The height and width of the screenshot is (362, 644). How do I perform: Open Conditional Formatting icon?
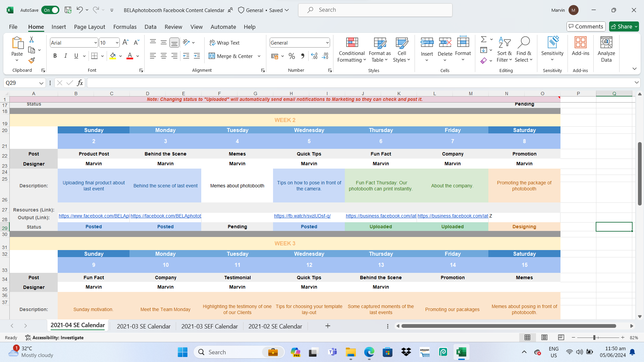click(x=352, y=42)
